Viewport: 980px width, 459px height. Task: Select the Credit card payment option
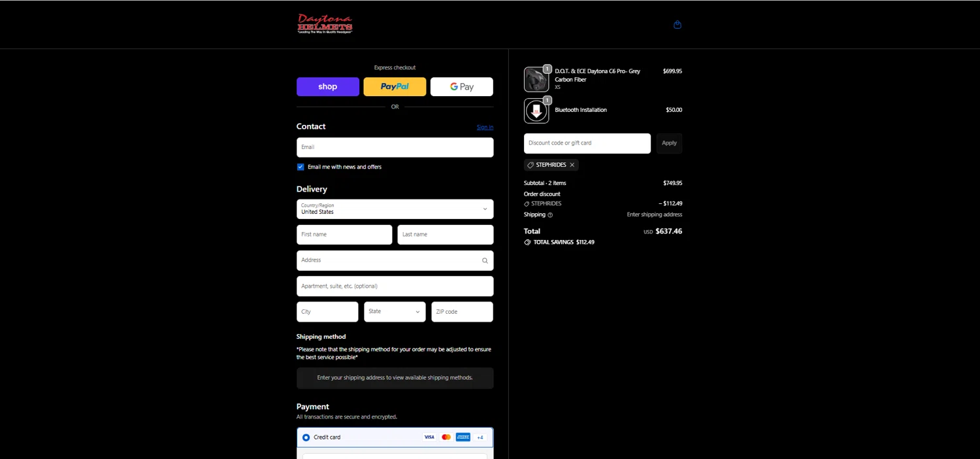306,437
